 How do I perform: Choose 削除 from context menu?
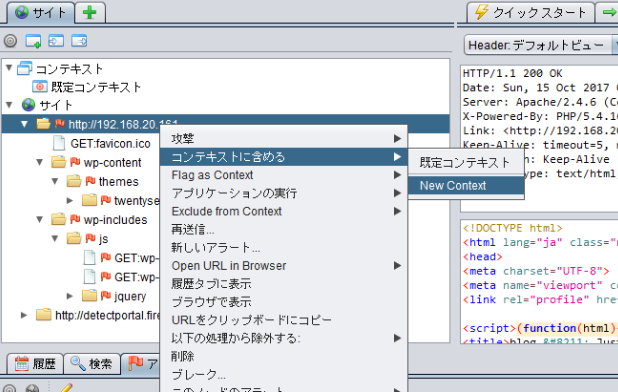pyautogui.click(x=284, y=356)
